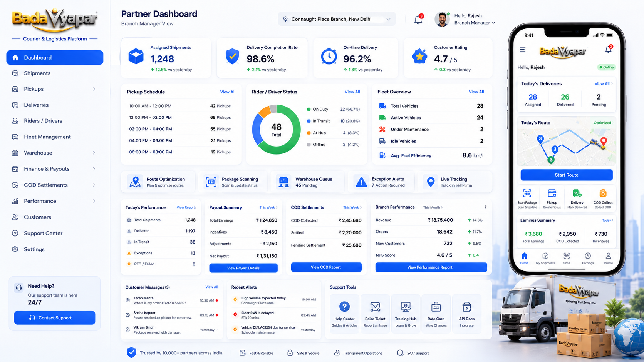Click the Live Tracking location icon
The height and width of the screenshot is (362, 644).
(431, 182)
